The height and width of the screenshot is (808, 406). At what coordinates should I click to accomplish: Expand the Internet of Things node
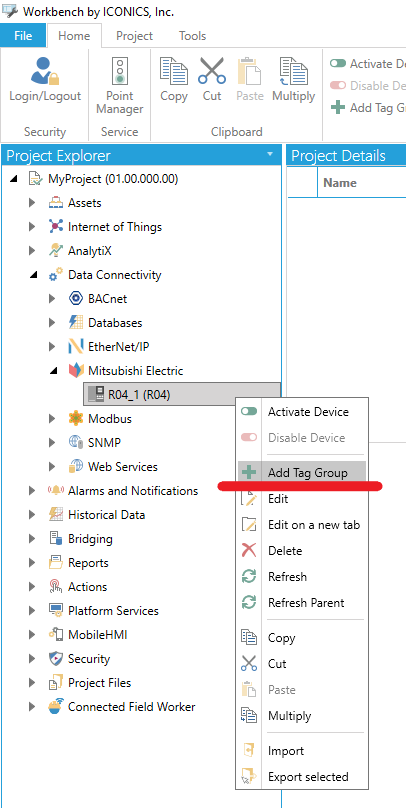(32, 227)
